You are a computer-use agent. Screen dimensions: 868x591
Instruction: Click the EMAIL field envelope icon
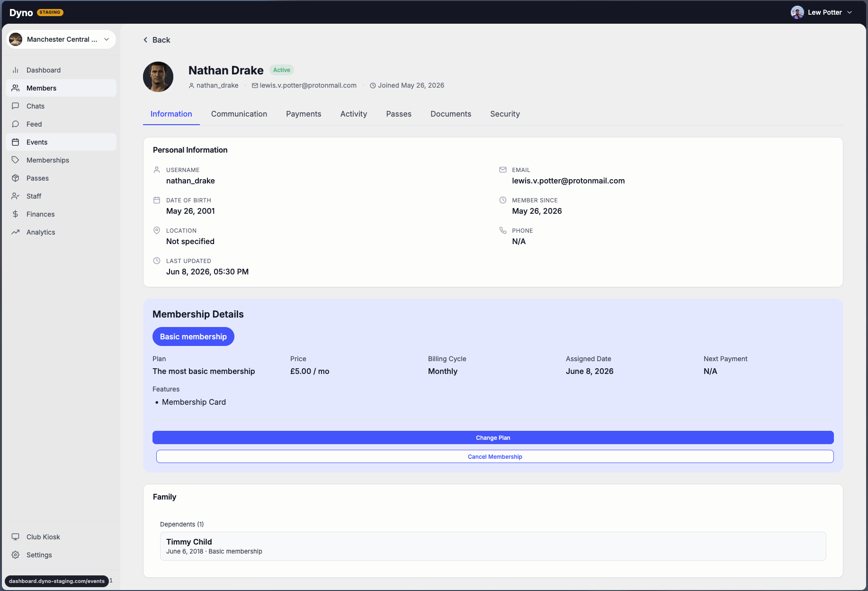(x=503, y=170)
